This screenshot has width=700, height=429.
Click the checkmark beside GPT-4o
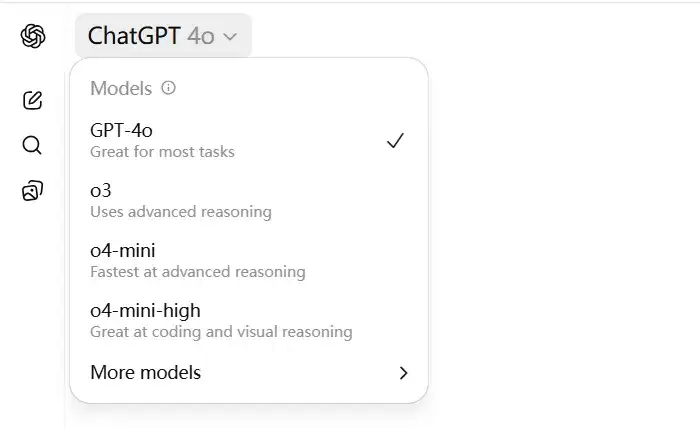[x=395, y=141]
